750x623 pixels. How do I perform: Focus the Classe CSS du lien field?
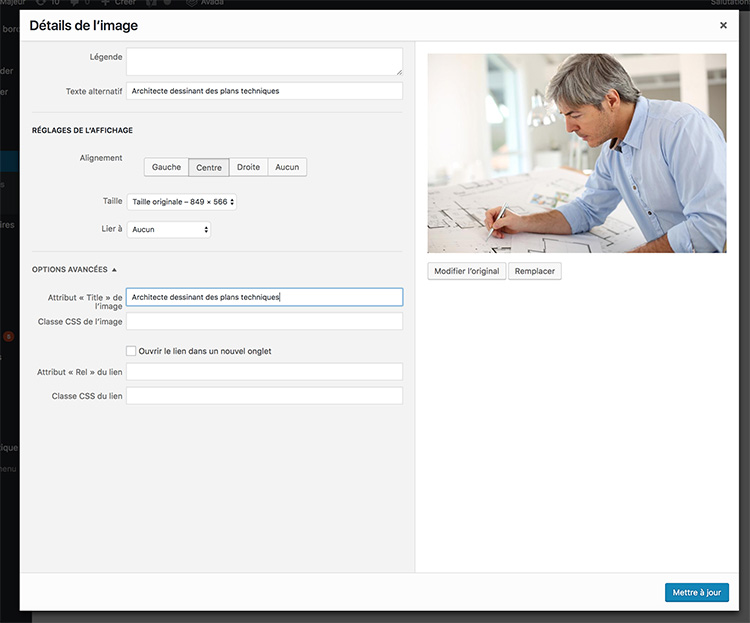pyautogui.click(x=265, y=396)
